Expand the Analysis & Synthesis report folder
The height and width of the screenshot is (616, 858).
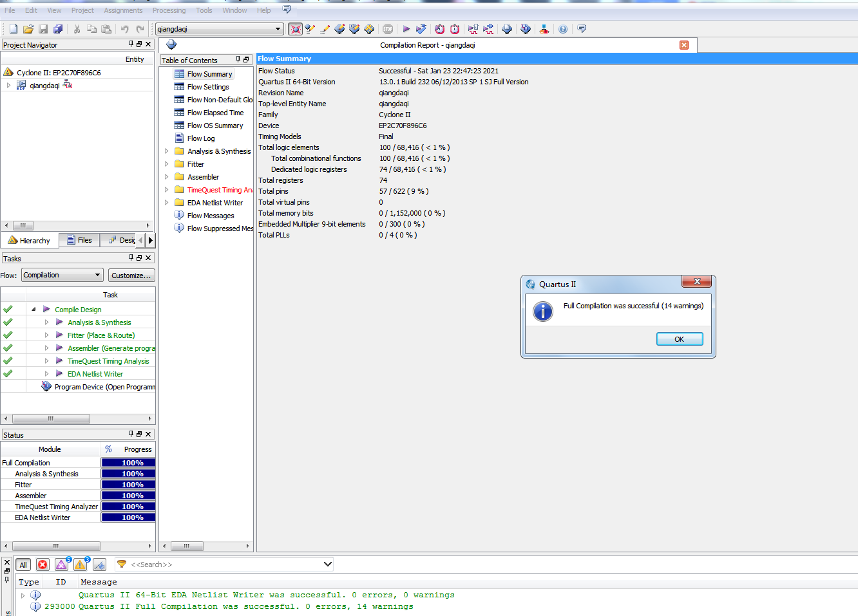click(x=166, y=151)
